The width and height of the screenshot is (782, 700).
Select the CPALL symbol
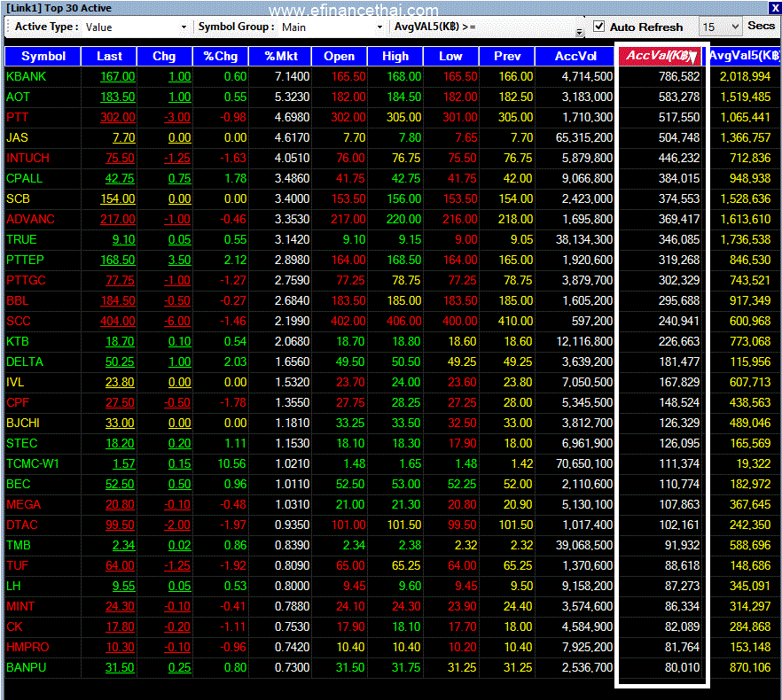click(25, 178)
